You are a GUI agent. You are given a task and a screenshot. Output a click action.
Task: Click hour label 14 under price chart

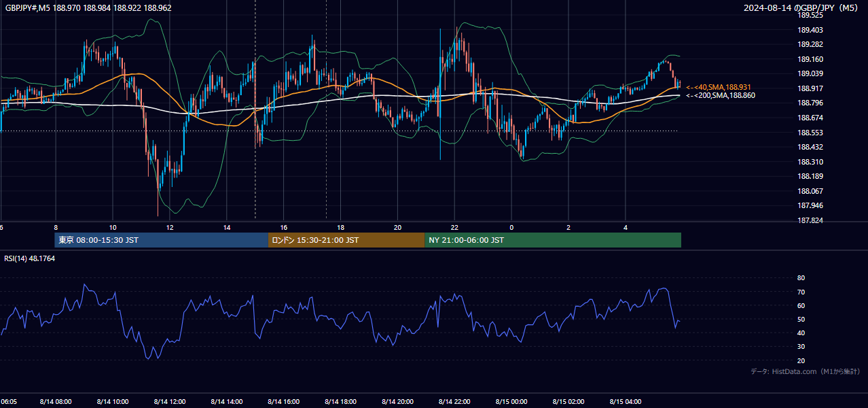pos(227,227)
